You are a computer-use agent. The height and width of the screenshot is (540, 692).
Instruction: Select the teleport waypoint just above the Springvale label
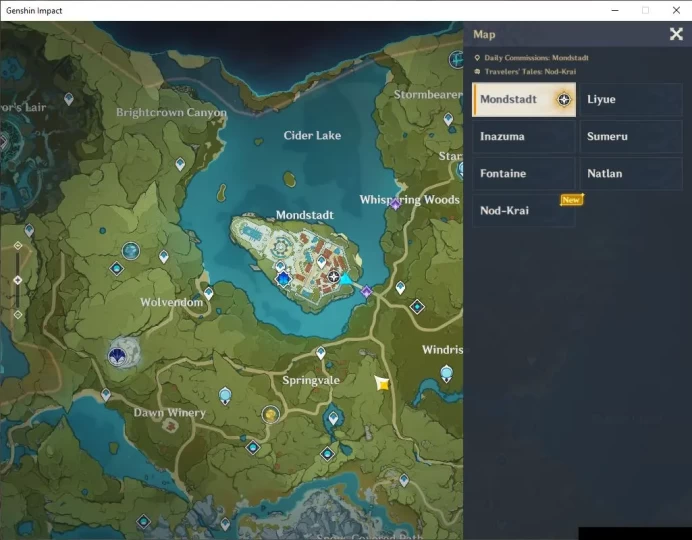tap(321, 352)
